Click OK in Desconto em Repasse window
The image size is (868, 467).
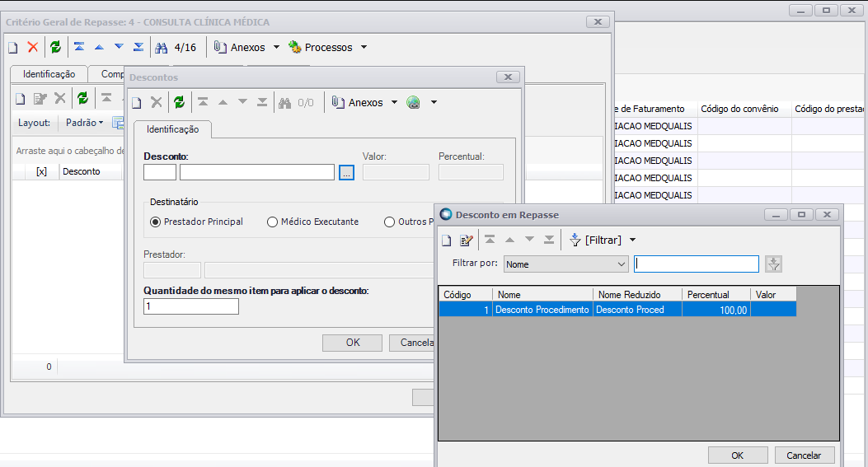coord(738,455)
